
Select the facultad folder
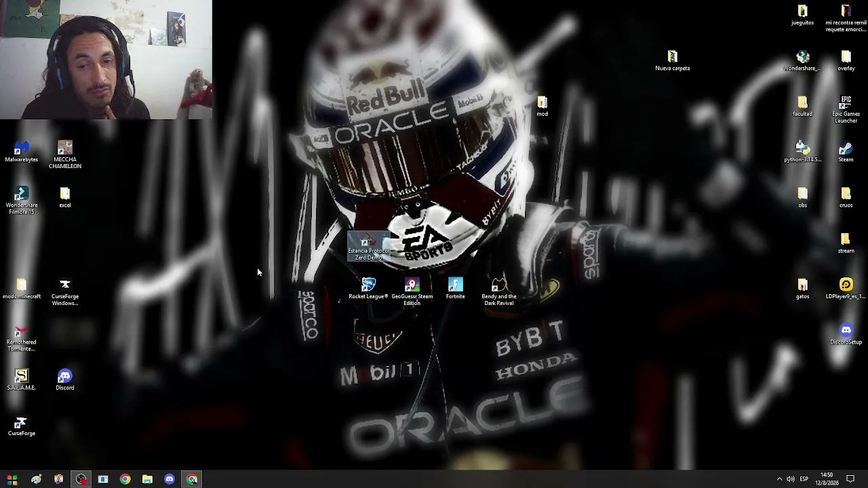pyautogui.click(x=803, y=106)
